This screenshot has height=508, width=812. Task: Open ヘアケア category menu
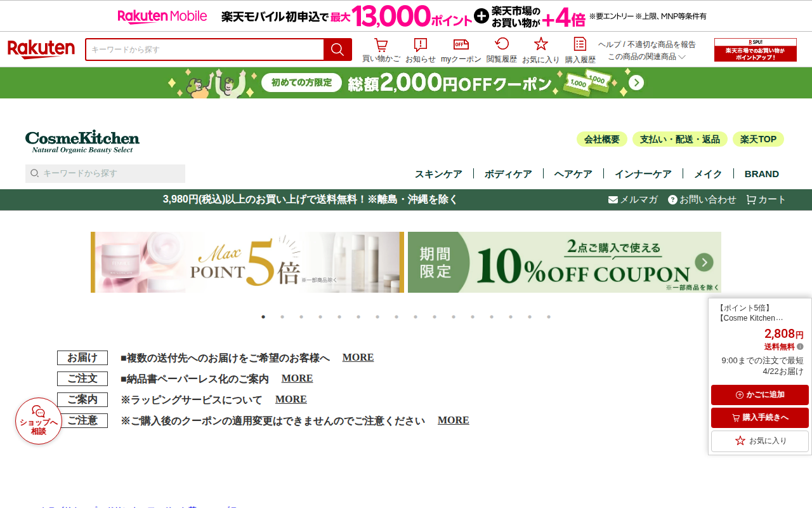point(573,174)
